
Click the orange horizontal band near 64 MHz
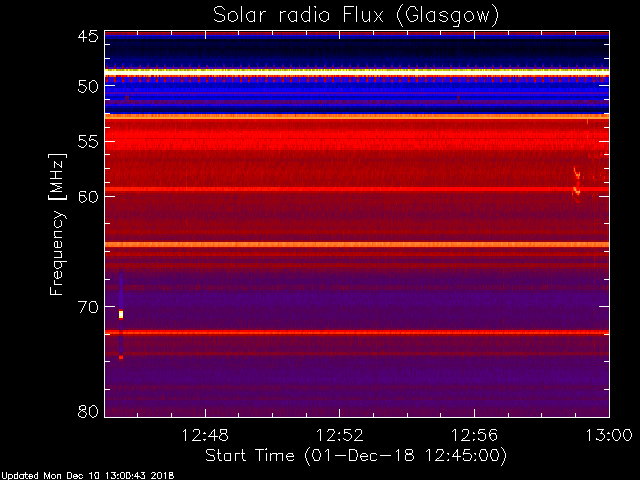click(357, 244)
